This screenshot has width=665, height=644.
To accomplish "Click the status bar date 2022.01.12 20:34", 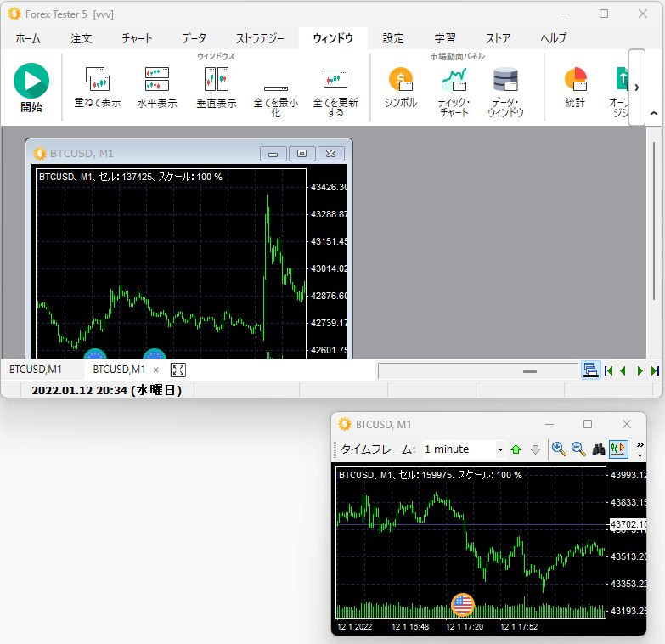I will click(107, 390).
